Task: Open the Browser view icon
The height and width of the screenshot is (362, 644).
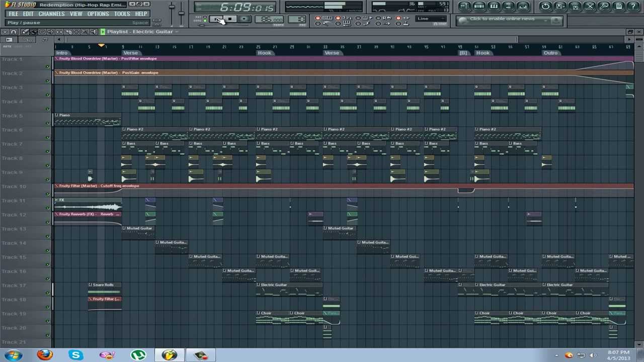Action: [x=508, y=7]
